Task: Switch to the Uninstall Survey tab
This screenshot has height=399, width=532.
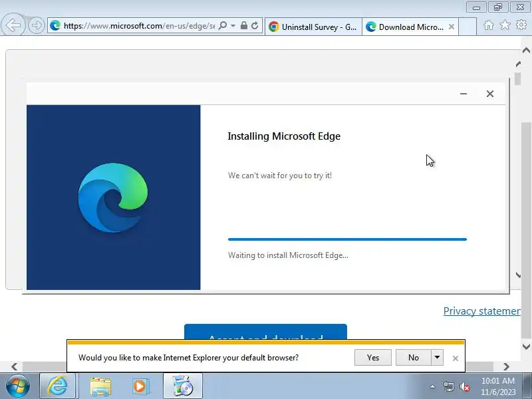Action: pos(313,27)
